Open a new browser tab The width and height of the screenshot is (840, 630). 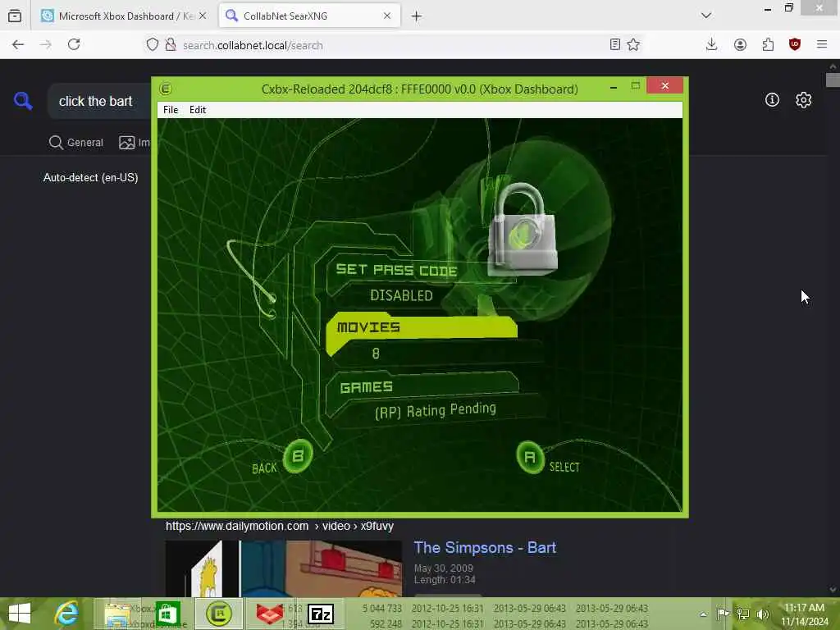416,16
